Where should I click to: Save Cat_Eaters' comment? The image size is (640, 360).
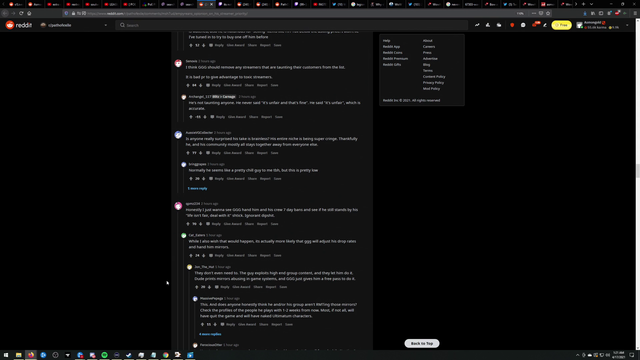click(x=277, y=256)
